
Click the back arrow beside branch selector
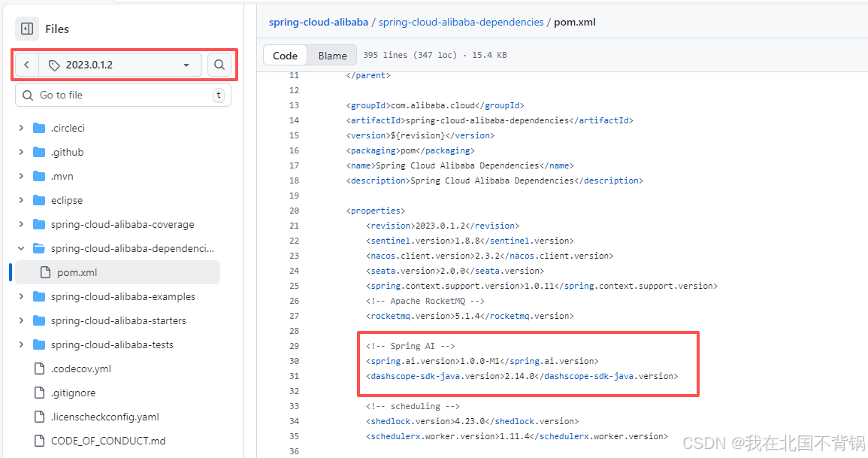coord(26,65)
